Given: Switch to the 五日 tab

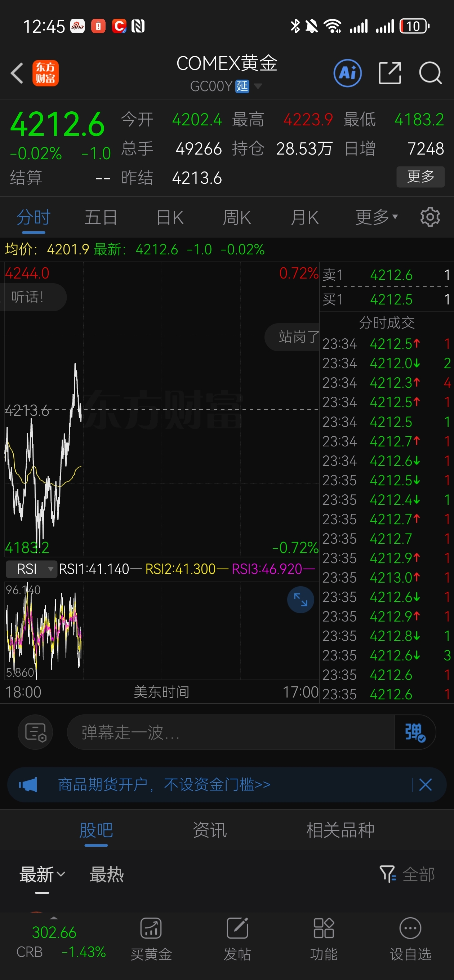Looking at the screenshot, I should tap(101, 217).
